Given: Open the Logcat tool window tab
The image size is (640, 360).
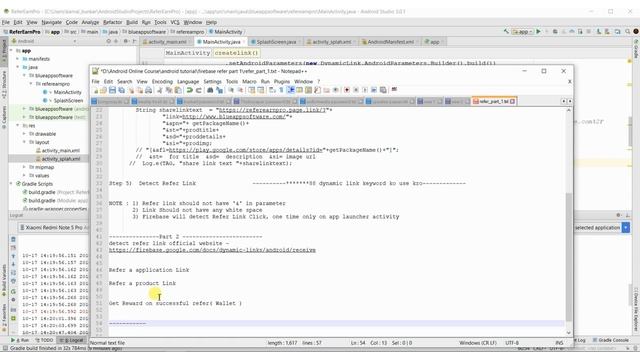Looking at the screenshot, I should click(x=73, y=340).
